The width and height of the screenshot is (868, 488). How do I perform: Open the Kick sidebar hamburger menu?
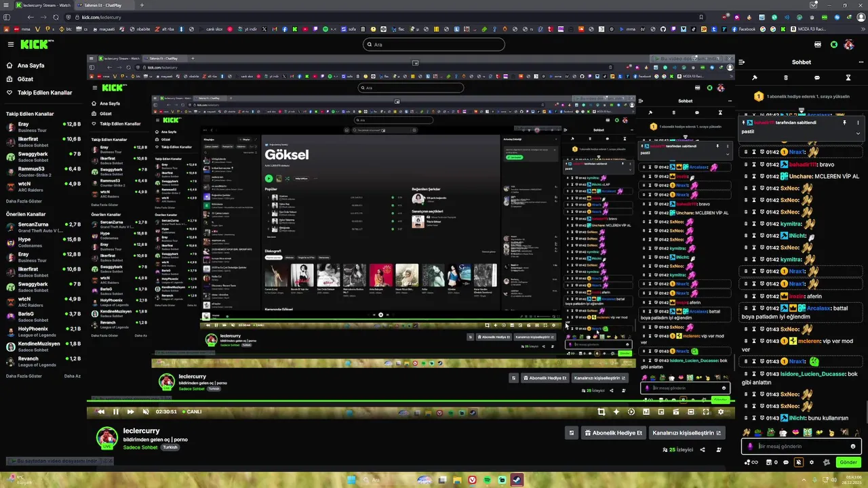tap(11, 44)
